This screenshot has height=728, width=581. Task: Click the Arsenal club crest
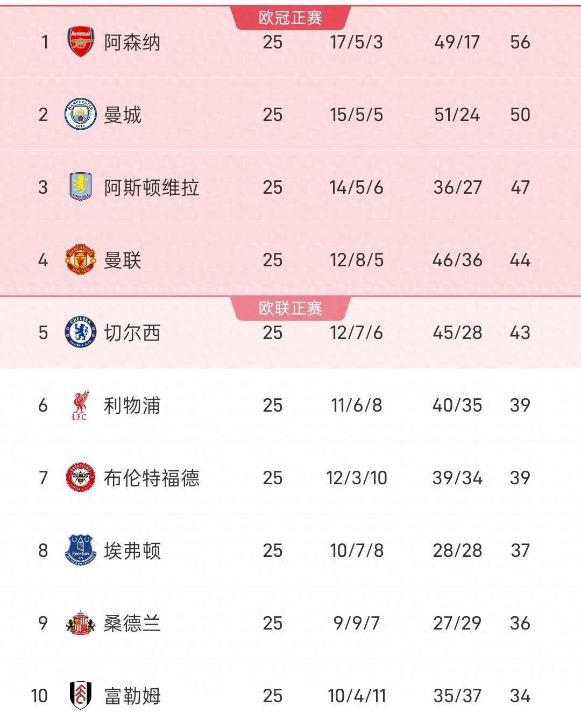(x=81, y=42)
